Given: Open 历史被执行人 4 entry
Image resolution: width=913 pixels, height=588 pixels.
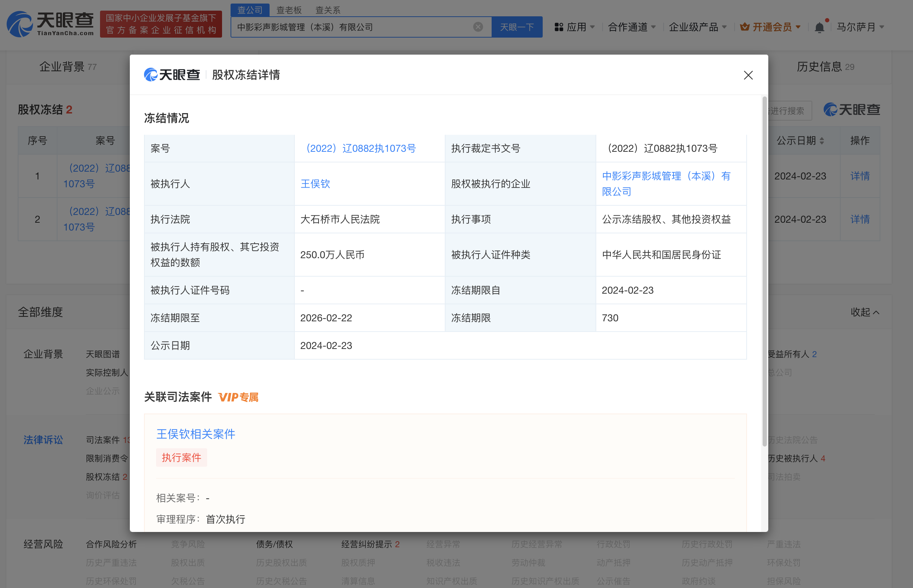Looking at the screenshot, I should point(796,458).
